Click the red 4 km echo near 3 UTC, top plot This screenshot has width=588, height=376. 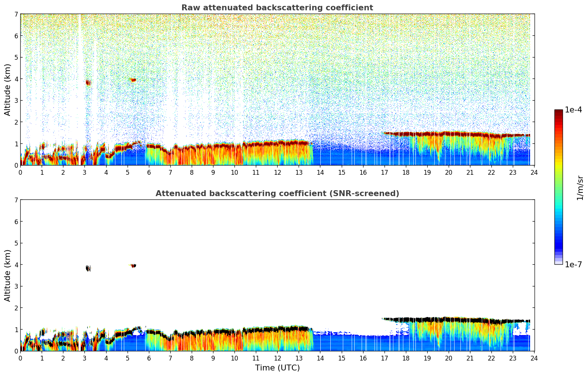(88, 82)
